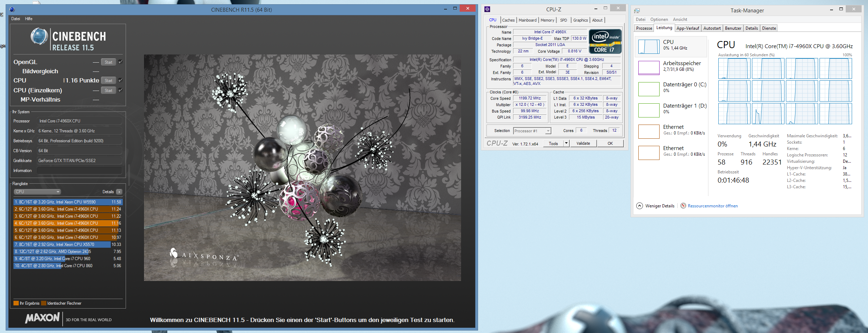Click the Identischer Rechner legend swatch
The height and width of the screenshot is (333, 868).
[x=44, y=303]
